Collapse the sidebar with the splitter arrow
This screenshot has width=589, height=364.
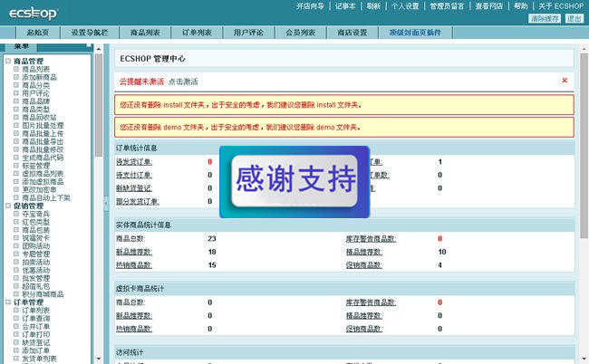pyautogui.click(x=106, y=204)
